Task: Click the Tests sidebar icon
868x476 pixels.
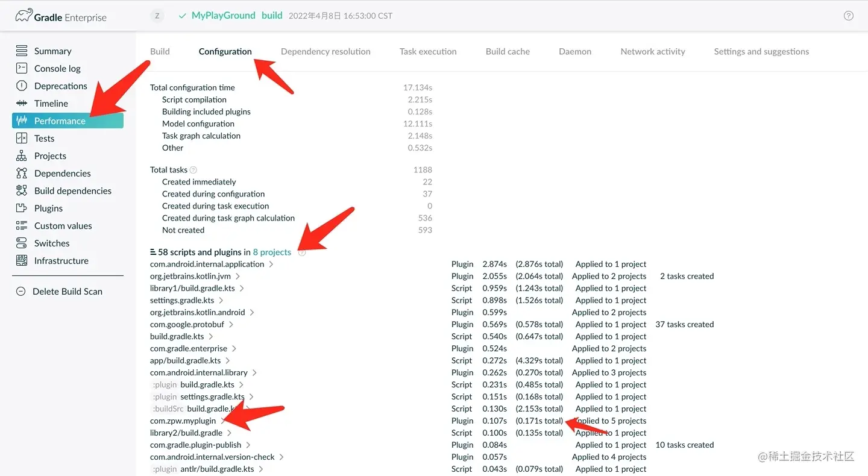Action: click(x=22, y=138)
